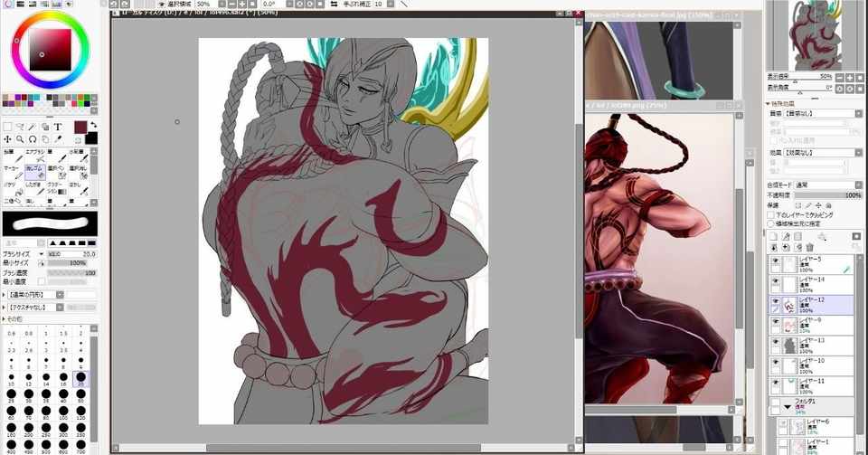This screenshot has height=455, width=868.
Task: Hide the レイヤー11 layer
Action: click(776, 383)
